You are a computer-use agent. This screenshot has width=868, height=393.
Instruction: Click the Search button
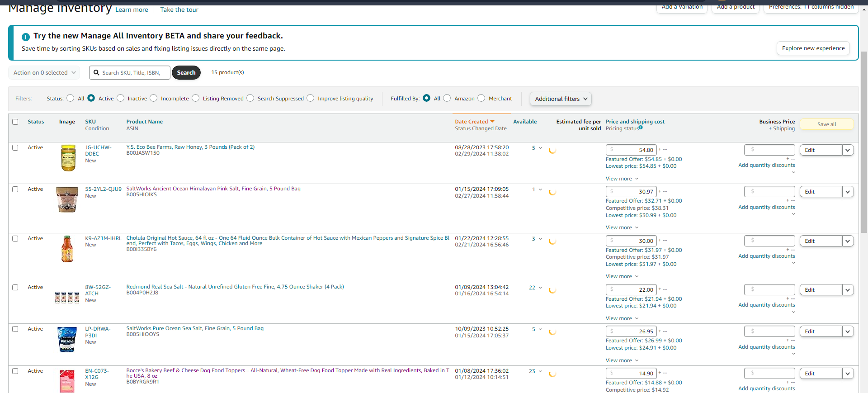point(186,72)
